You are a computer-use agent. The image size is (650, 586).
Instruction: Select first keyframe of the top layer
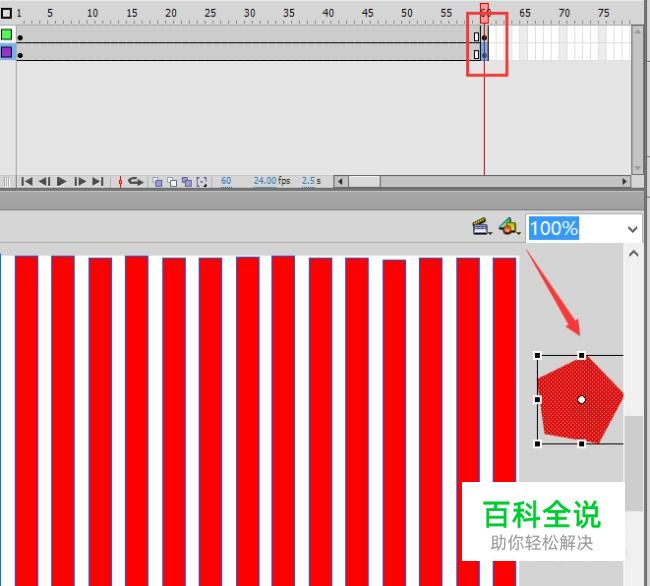[20, 37]
